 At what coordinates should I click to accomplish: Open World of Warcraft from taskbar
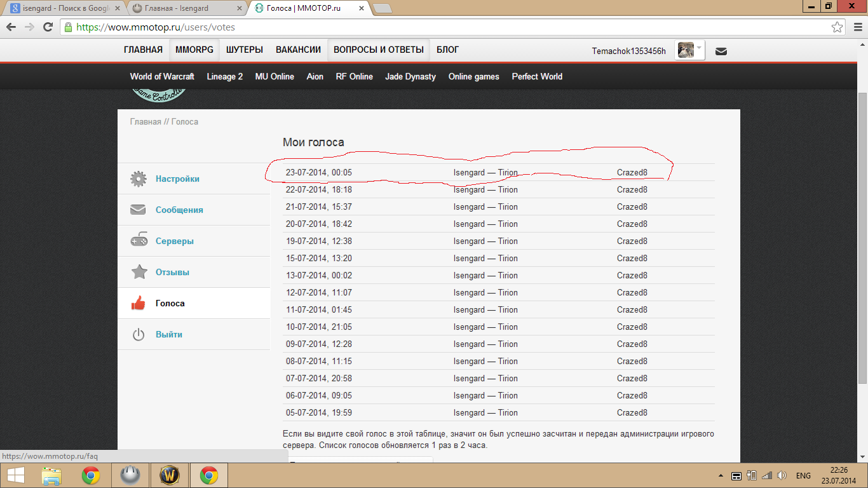170,475
